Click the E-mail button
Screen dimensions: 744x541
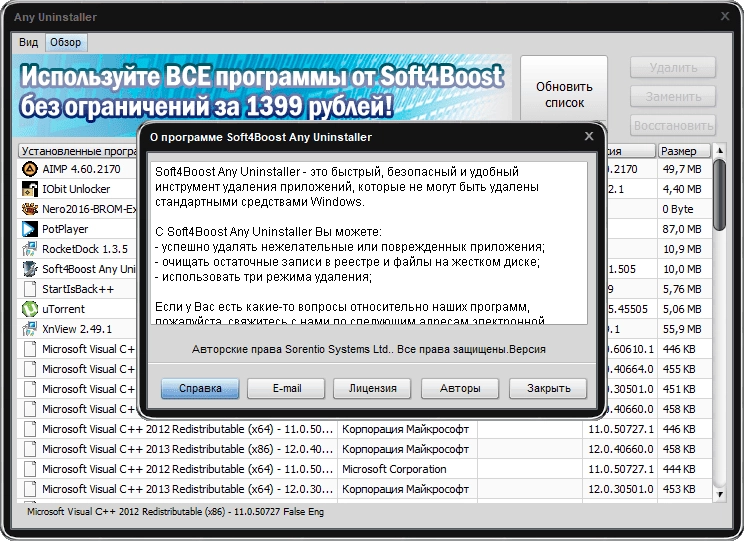click(x=287, y=388)
